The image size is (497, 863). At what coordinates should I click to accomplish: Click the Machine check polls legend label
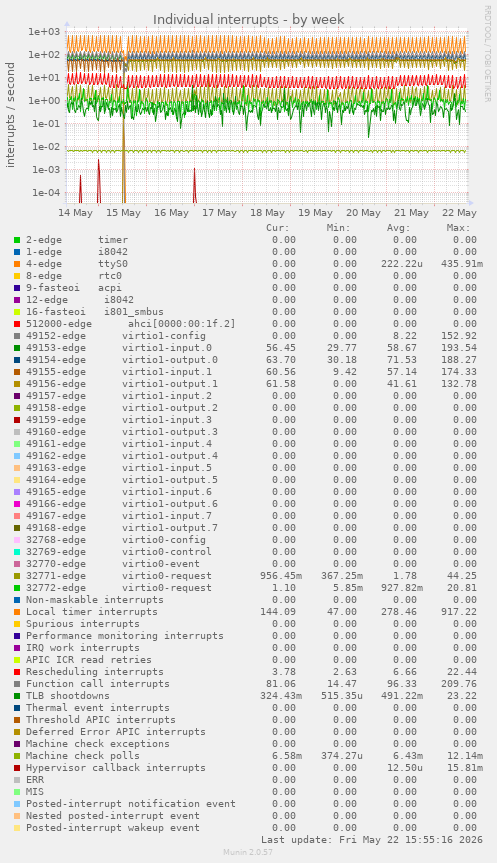83,756
